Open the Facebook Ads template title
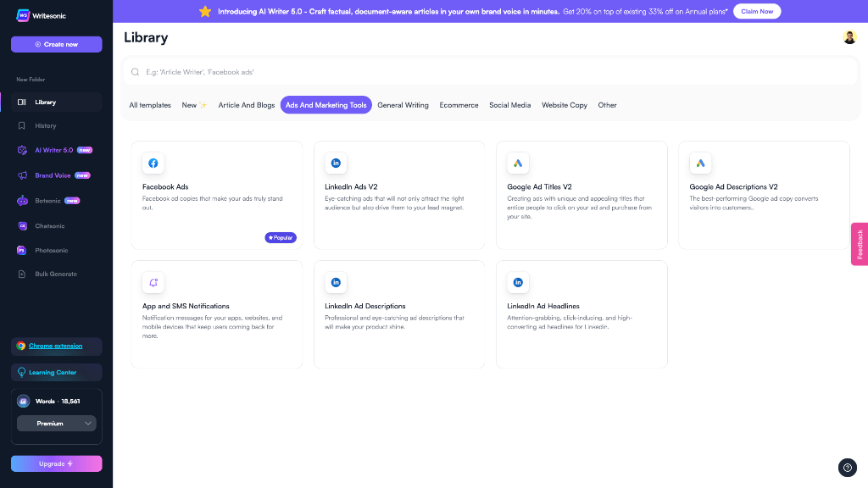The height and width of the screenshot is (488, 868). [165, 187]
